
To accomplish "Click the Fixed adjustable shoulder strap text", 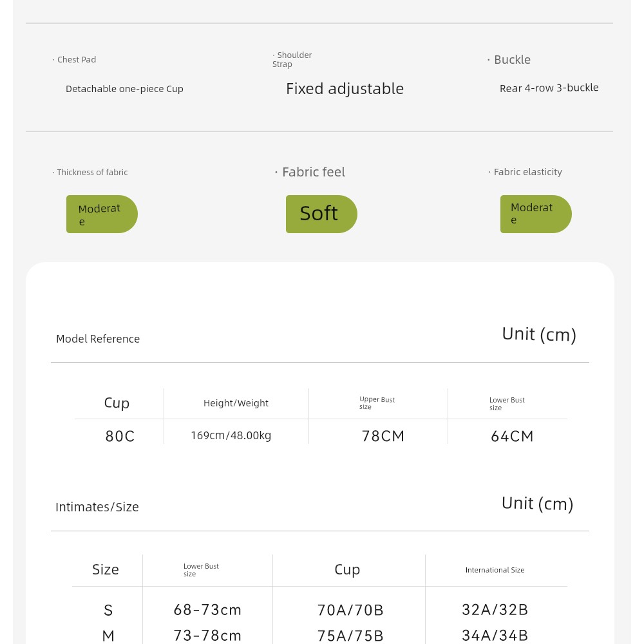I will click(x=345, y=89).
